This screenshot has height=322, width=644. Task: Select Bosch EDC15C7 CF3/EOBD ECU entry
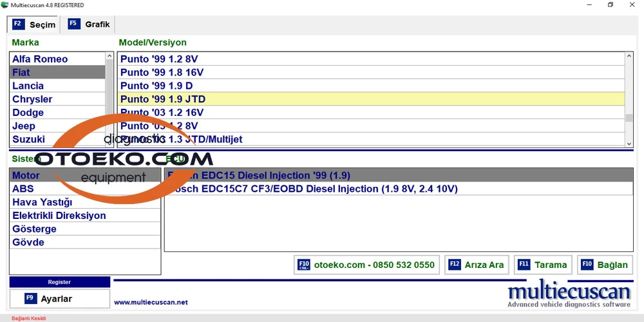pos(399,189)
